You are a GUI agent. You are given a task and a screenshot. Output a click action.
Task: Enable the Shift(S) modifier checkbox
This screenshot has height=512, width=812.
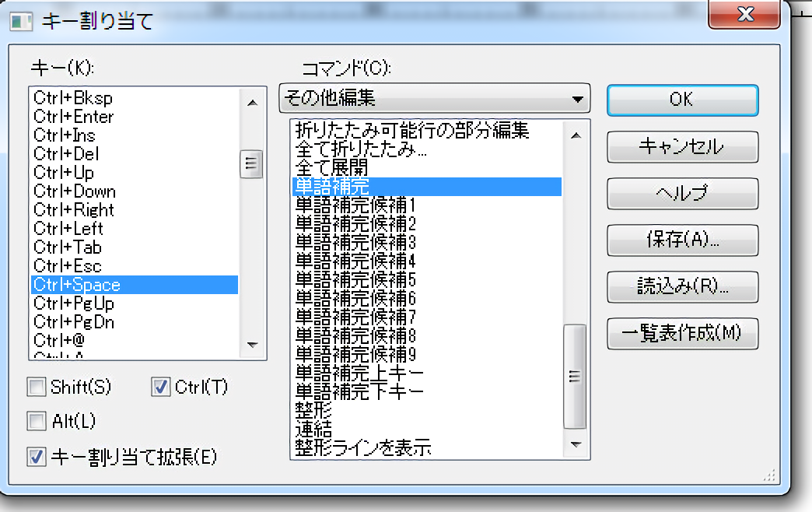(x=37, y=387)
